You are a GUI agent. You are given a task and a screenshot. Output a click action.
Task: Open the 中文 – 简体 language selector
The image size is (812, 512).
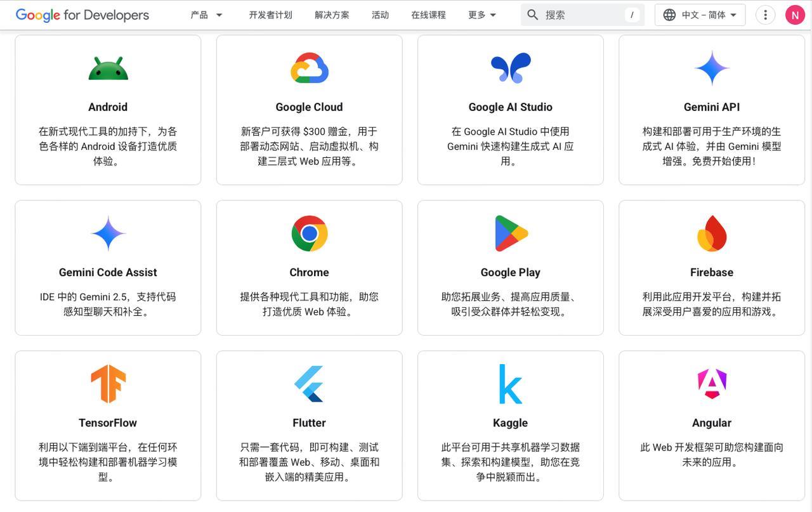point(700,15)
